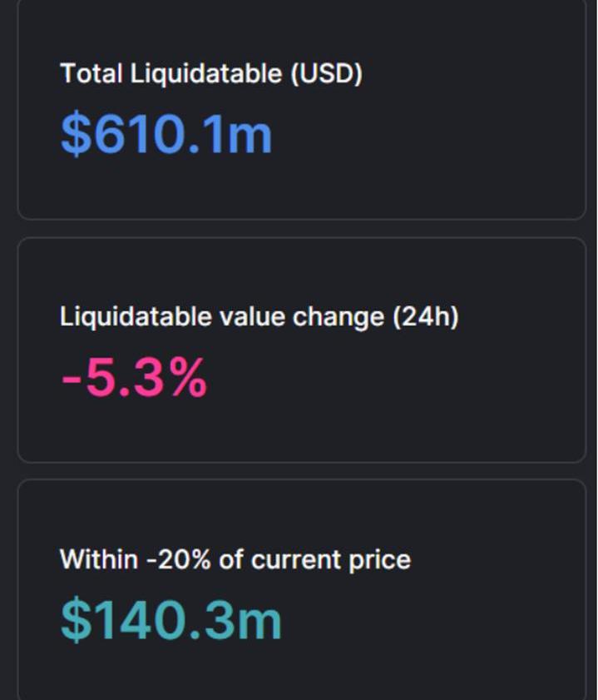Select the teal $140.3m value

point(171,619)
